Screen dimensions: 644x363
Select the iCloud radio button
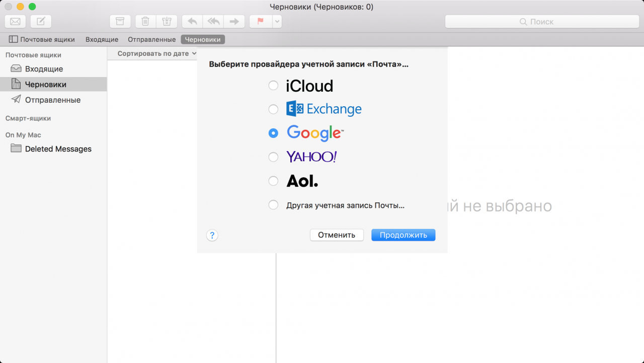coord(273,86)
